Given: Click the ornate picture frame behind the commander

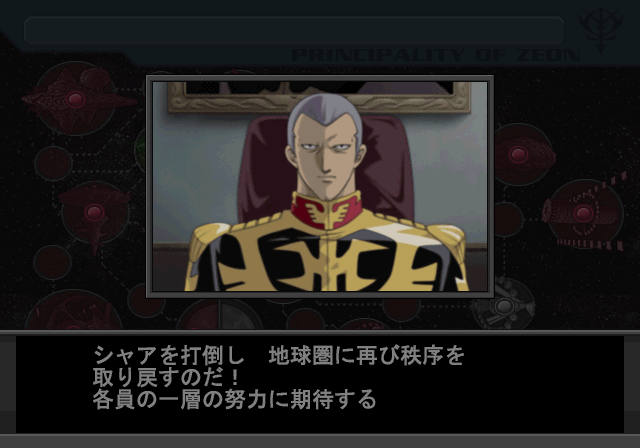Looking at the screenshot, I should click(319, 97).
